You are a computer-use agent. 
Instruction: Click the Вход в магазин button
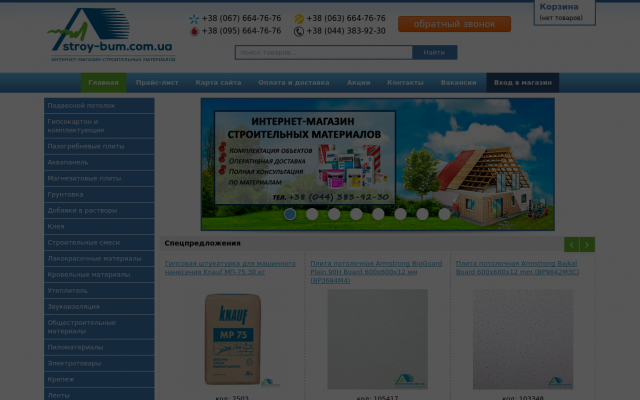(x=523, y=82)
